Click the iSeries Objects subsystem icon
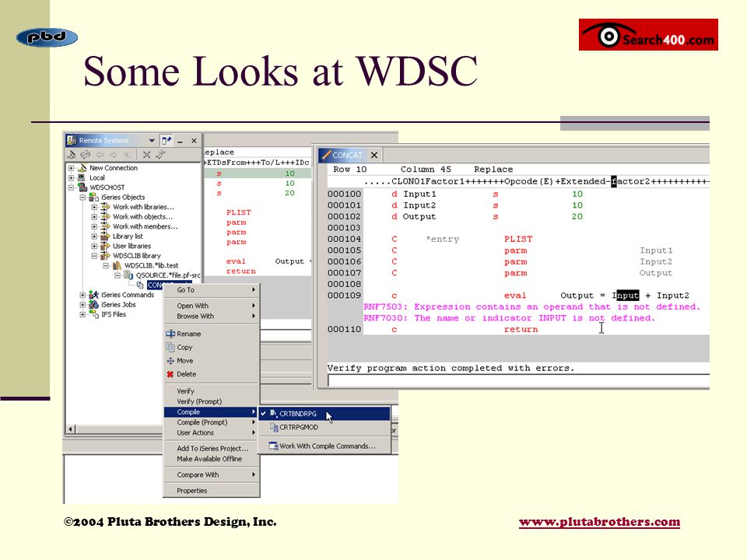The image size is (747, 560). (94, 197)
